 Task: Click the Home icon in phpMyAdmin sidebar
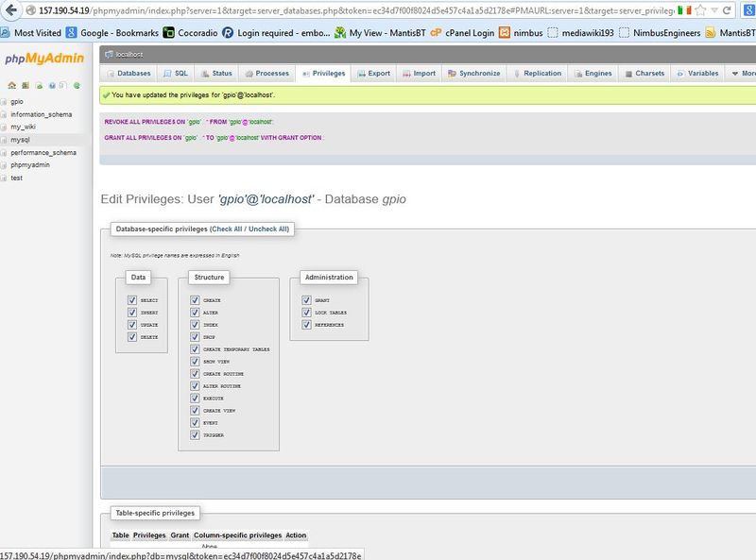(x=12, y=85)
